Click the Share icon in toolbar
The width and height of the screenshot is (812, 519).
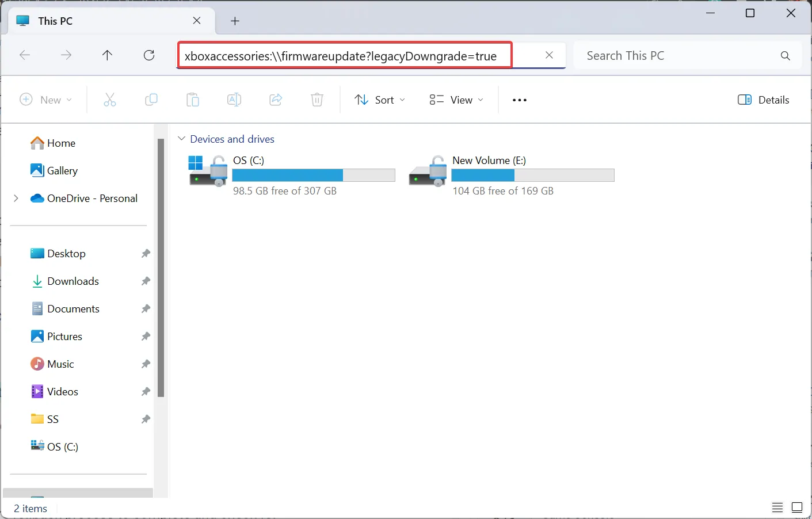point(276,100)
